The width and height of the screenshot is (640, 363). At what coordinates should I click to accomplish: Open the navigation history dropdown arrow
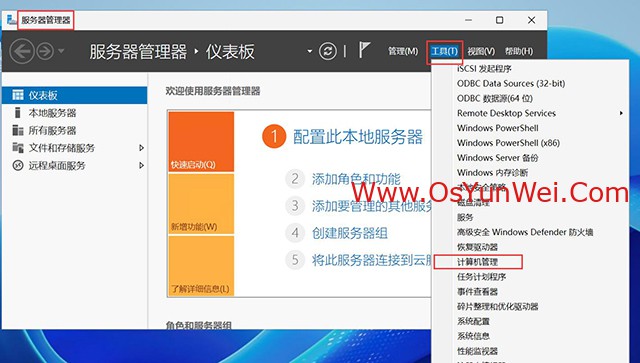(x=61, y=51)
